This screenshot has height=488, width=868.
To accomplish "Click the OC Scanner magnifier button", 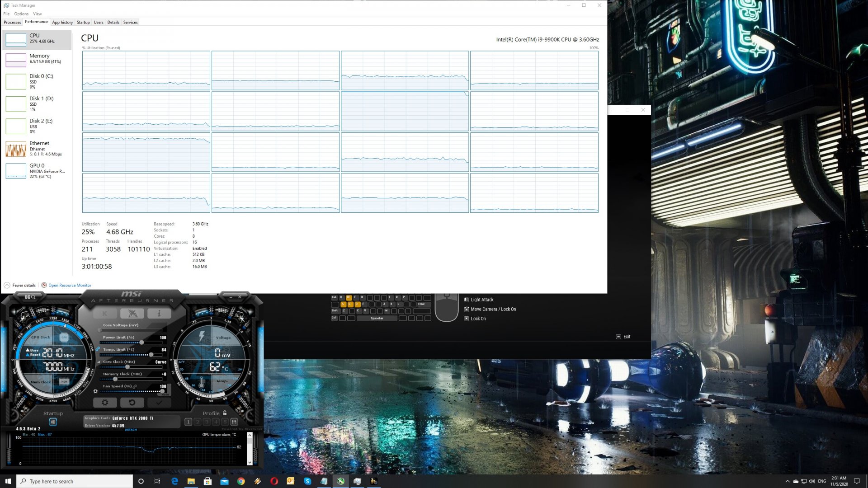I will click(30, 297).
